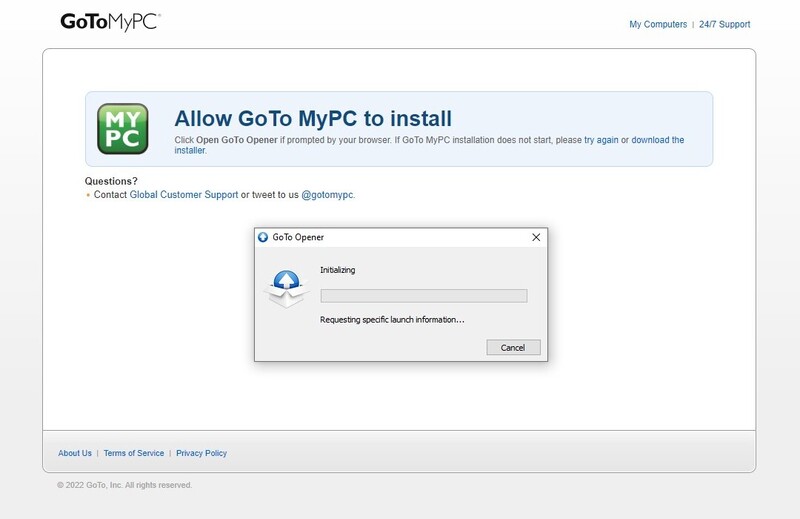Click the 2022 GoTo, Inc. copyright text
Image resolution: width=800 pixels, height=519 pixels.
[124, 485]
